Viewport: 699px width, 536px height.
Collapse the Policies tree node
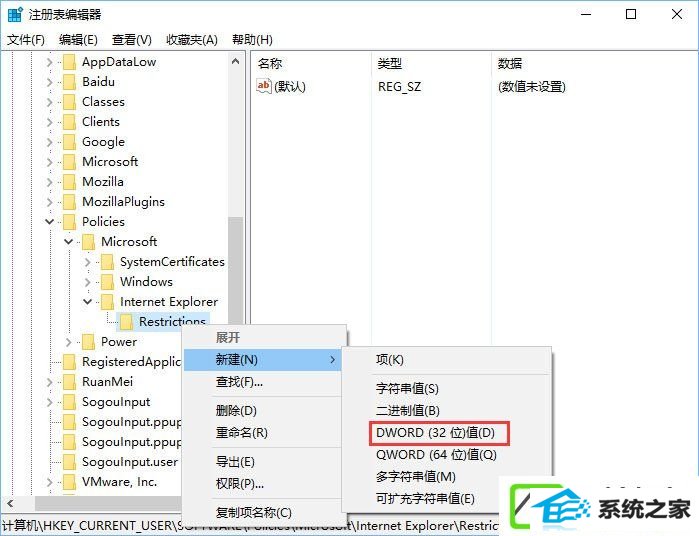49,221
